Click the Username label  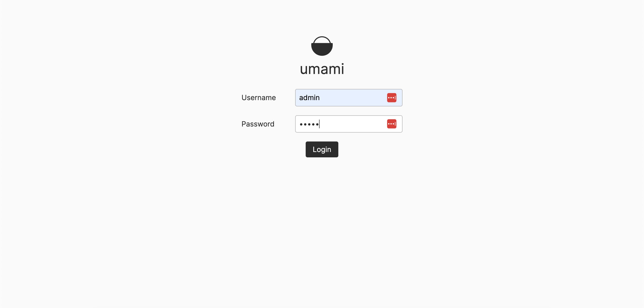click(x=258, y=98)
